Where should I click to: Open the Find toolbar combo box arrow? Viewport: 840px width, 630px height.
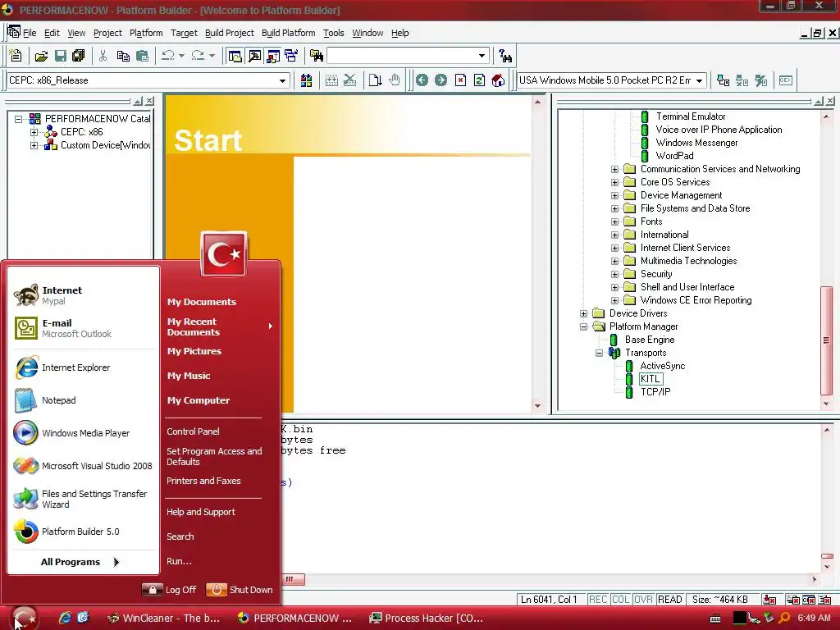tap(482, 55)
